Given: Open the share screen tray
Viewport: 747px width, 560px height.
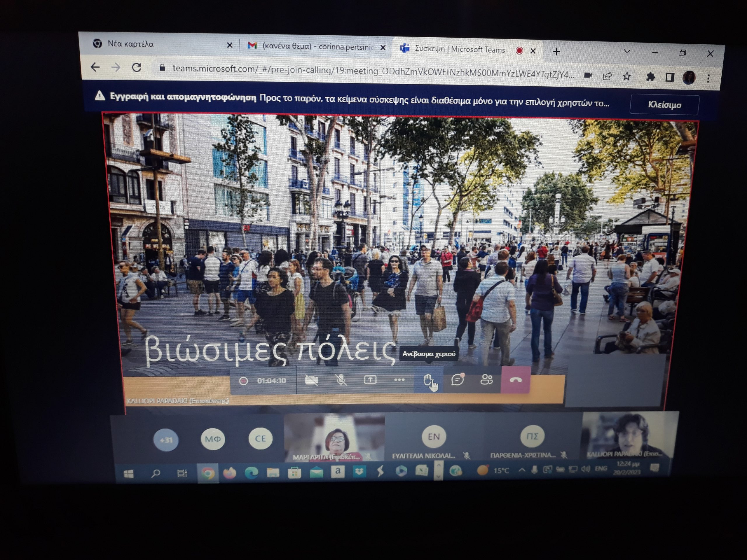Looking at the screenshot, I should (370, 380).
